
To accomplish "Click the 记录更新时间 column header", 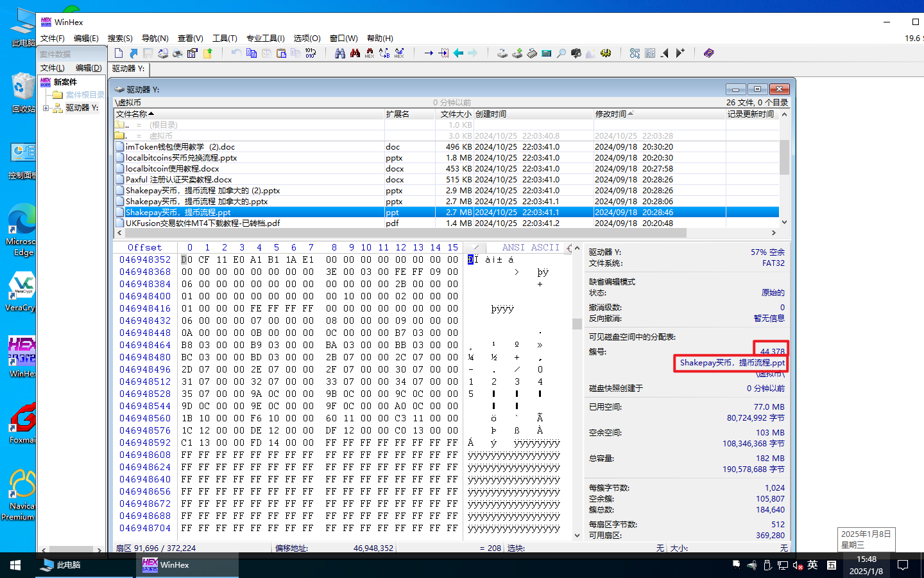I will coord(752,114).
